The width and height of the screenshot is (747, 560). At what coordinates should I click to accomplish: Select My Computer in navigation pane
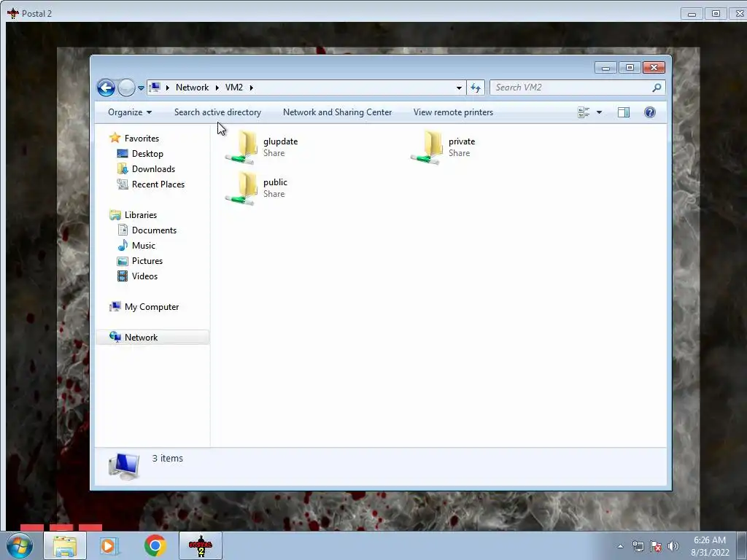(152, 307)
